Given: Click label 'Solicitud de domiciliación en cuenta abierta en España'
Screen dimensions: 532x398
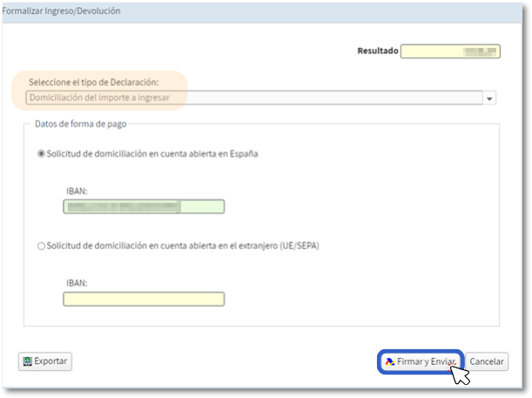Looking at the screenshot, I should 152,153.
